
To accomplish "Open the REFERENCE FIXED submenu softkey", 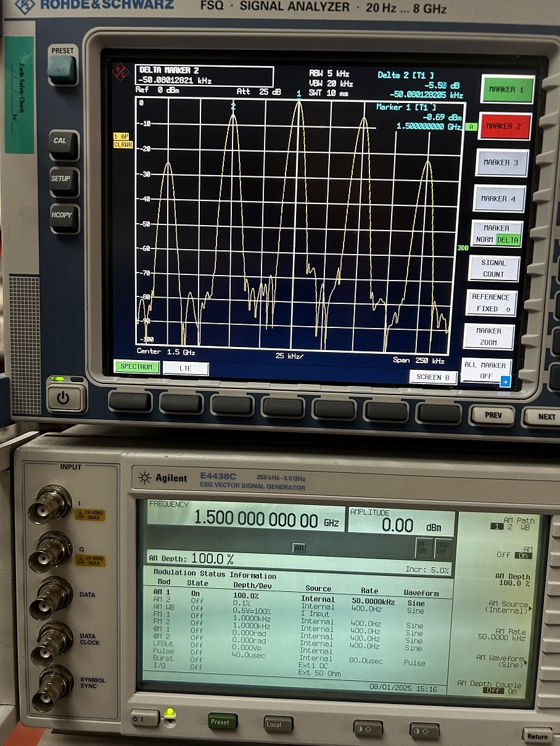I will pos(491,303).
